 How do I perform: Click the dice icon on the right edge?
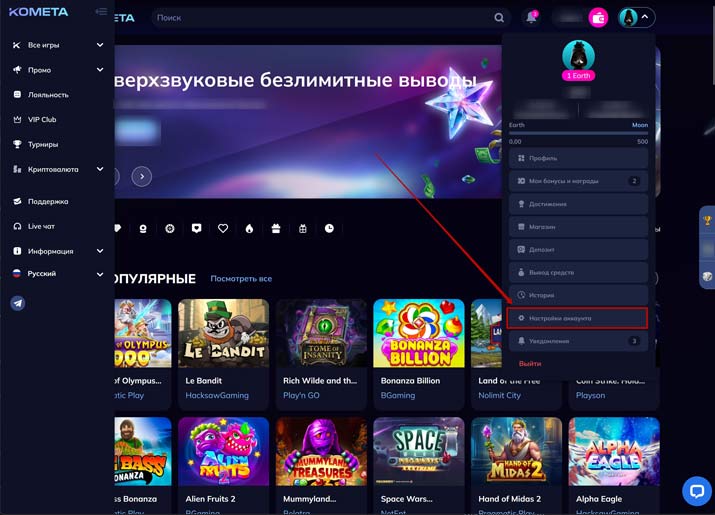pyautogui.click(x=707, y=276)
